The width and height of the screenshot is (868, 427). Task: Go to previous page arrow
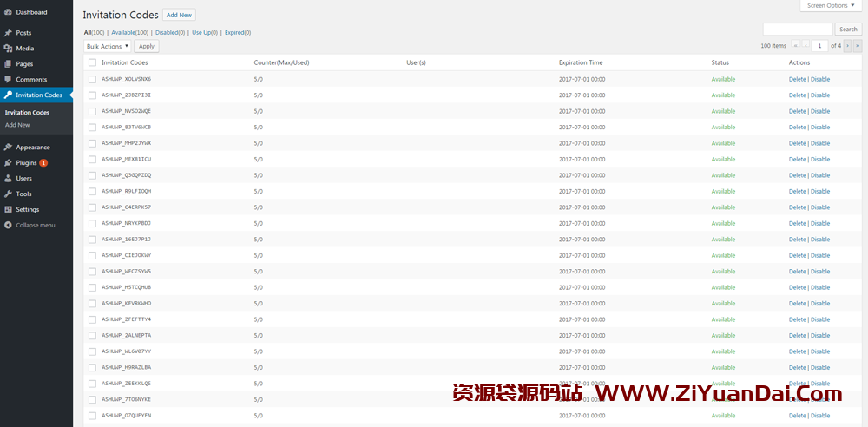[806, 45]
